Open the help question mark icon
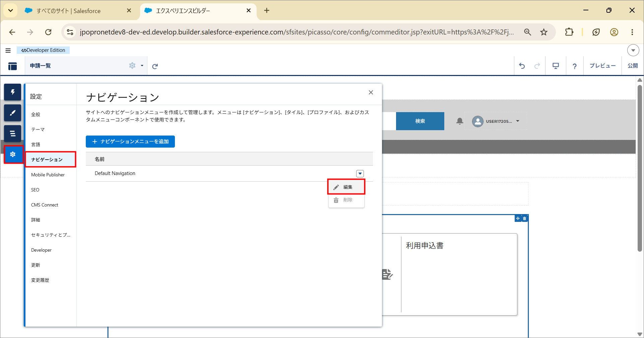The width and height of the screenshot is (644, 338). pos(575,66)
